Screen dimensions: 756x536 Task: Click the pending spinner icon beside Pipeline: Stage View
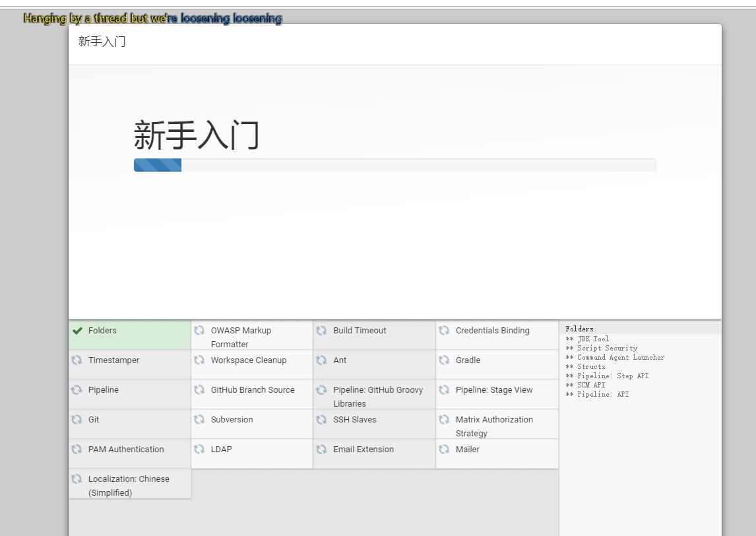[x=444, y=390]
